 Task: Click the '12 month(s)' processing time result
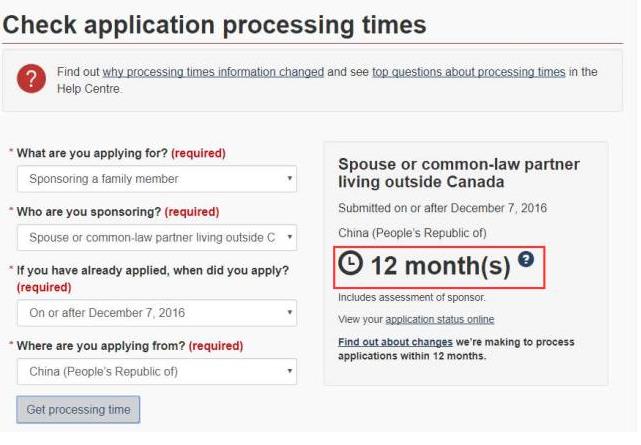(x=441, y=266)
